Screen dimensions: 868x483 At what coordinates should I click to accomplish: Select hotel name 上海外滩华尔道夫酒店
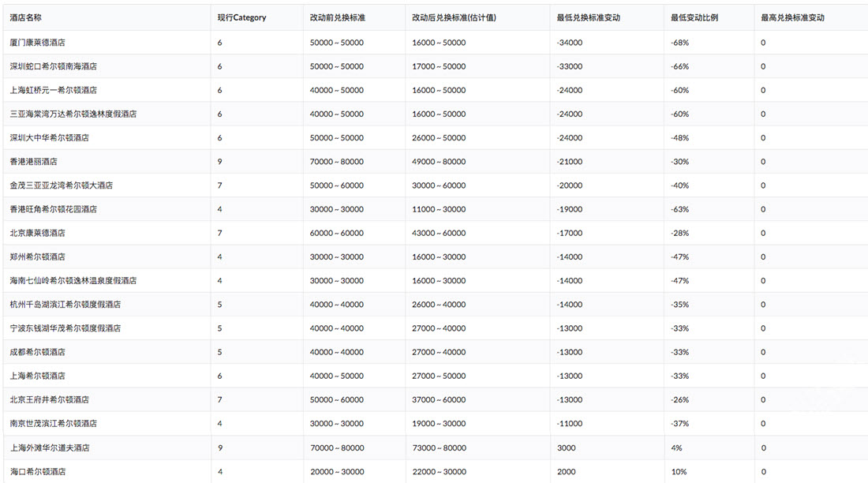[50, 447]
